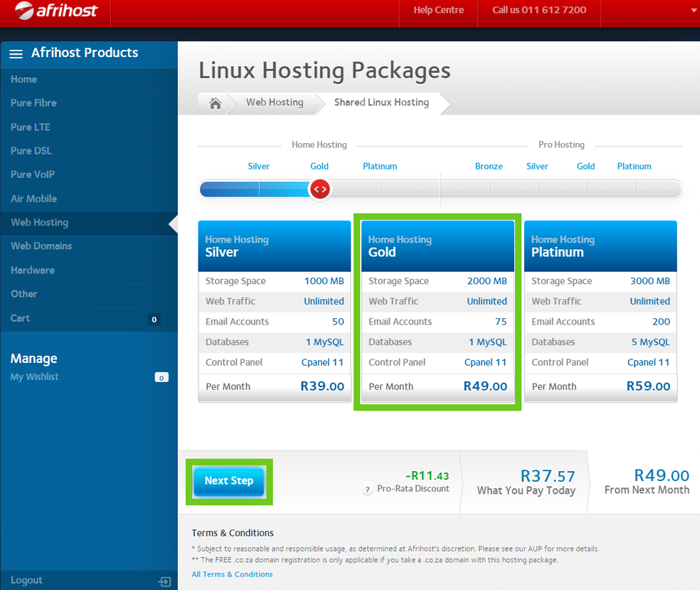700x590 pixels.
Task: Click the Help Centre link in header
Action: click(438, 11)
